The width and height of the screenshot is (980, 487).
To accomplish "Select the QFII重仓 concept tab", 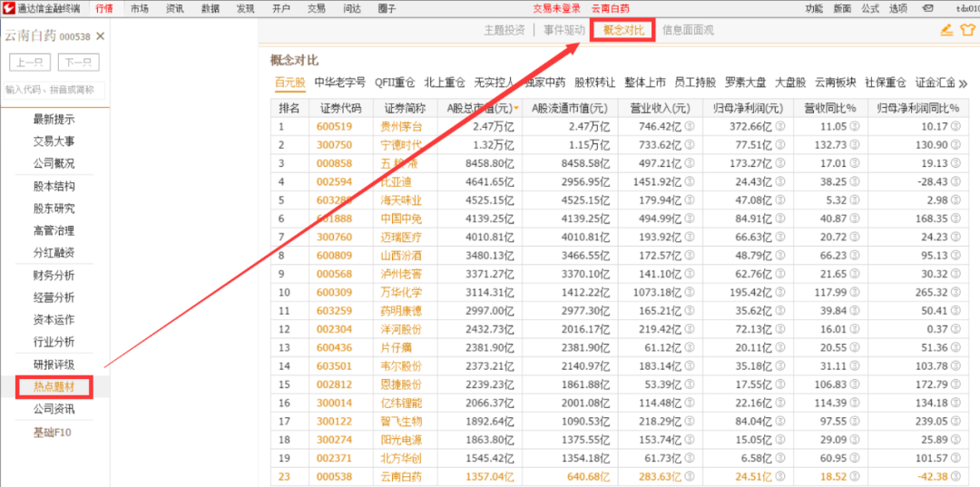I will [x=395, y=83].
